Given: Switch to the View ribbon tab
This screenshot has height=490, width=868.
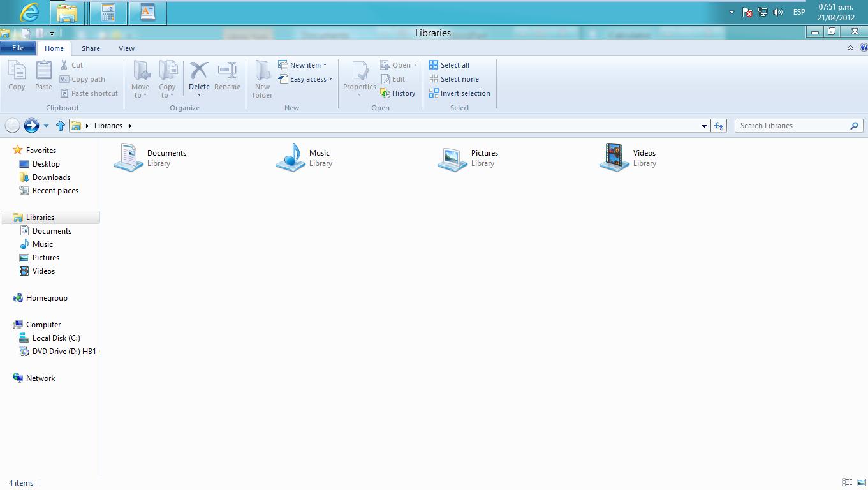Looking at the screenshot, I should click(x=126, y=48).
